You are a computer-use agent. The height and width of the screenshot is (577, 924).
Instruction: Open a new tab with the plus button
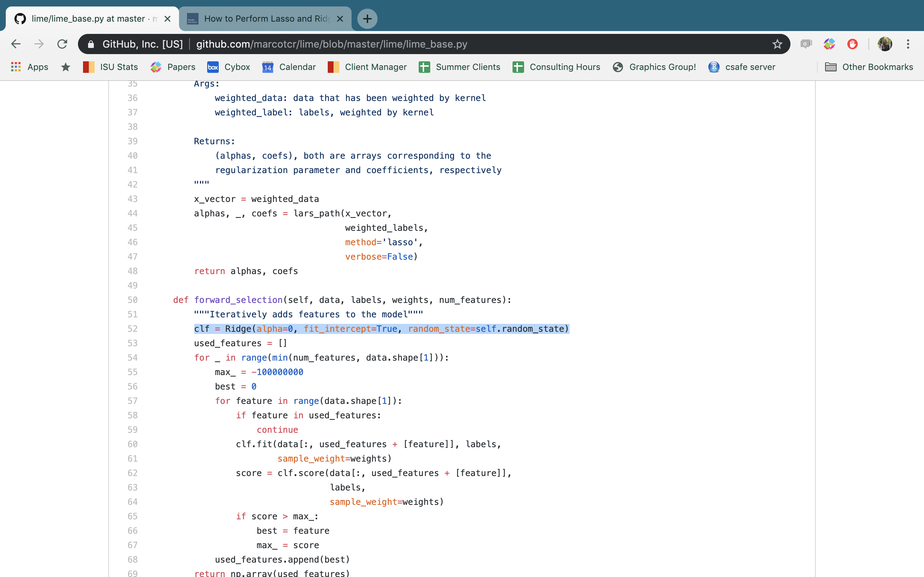coord(367,18)
